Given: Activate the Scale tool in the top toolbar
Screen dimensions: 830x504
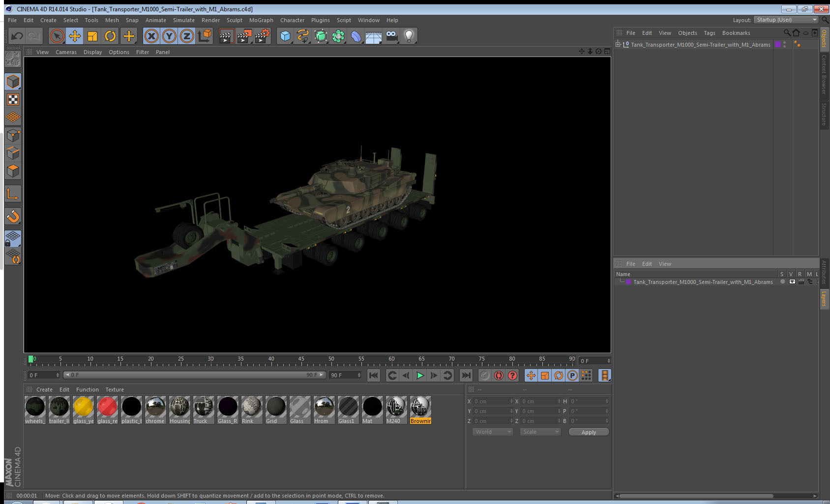Looking at the screenshot, I should click(x=92, y=36).
